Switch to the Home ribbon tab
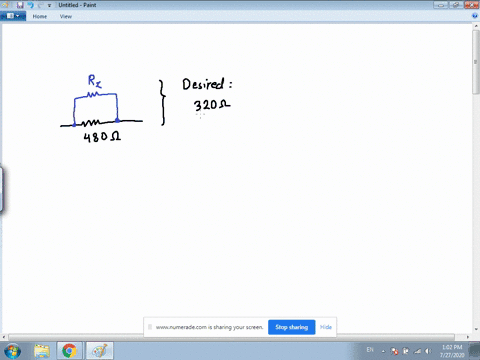 [x=40, y=16]
